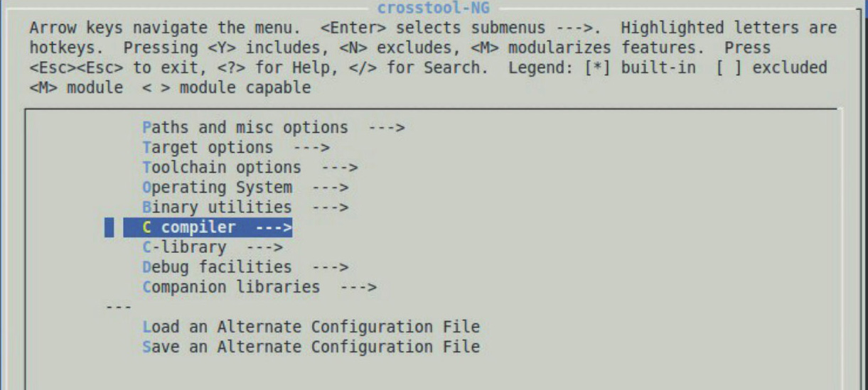Select the Companion libraries entry
The image size is (868, 390).
point(231,287)
